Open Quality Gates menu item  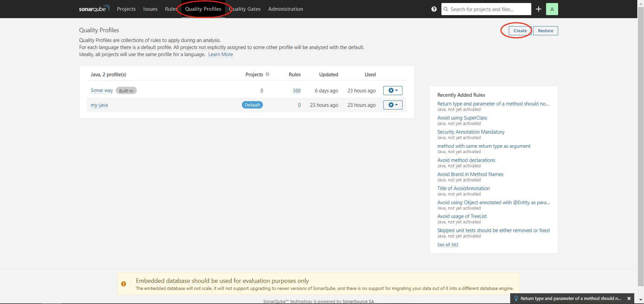pos(245,9)
